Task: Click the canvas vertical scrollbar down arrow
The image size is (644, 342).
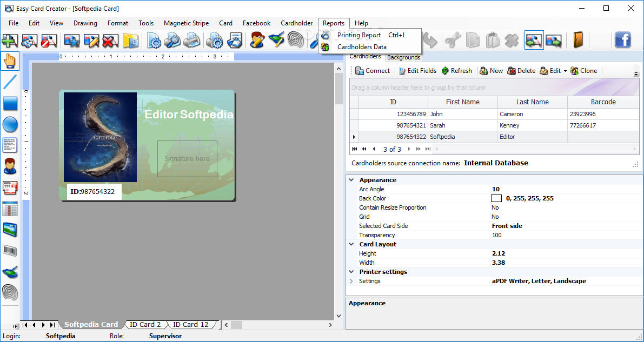Action: (339, 316)
